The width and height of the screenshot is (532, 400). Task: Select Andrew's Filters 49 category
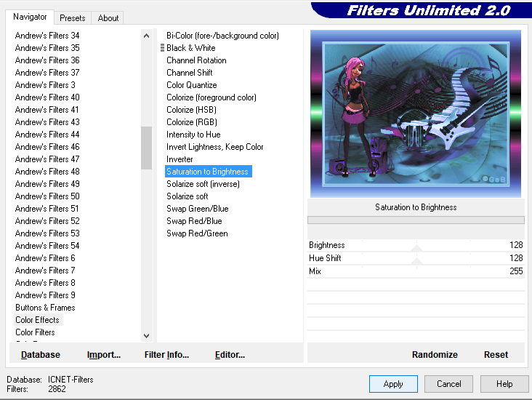click(47, 184)
